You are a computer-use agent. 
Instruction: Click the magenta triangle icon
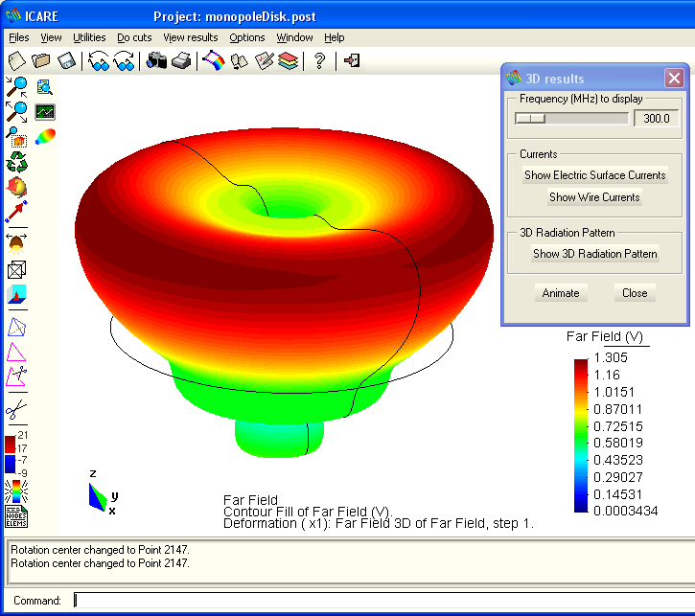click(16, 352)
